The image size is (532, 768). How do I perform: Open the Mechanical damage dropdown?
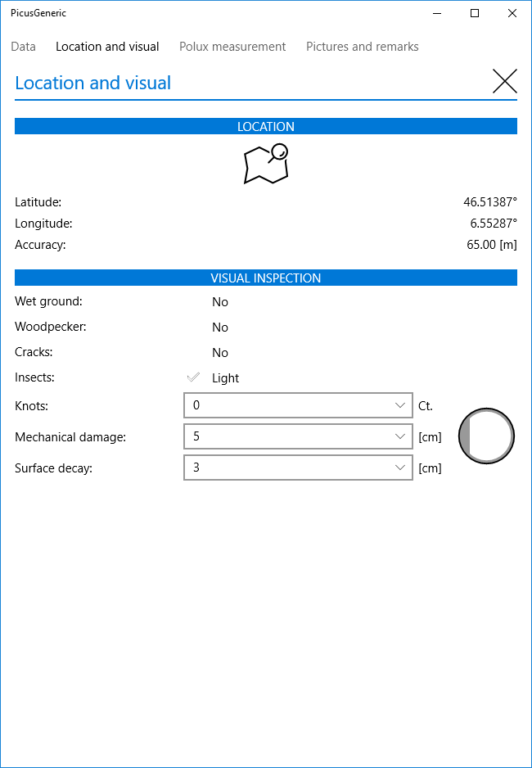(298, 436)
